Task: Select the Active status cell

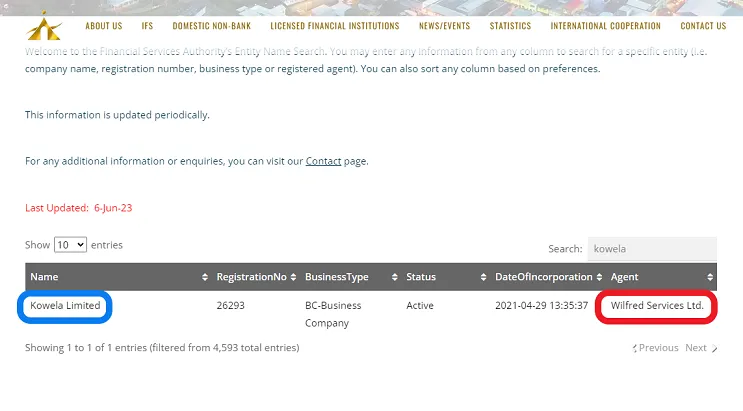Action: tap(420, 306)
